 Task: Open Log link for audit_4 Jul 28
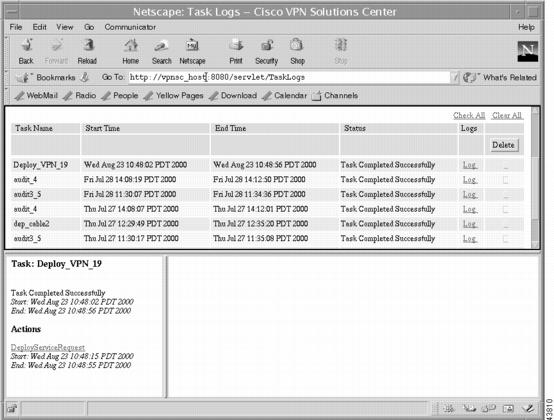tap(470, 180)
